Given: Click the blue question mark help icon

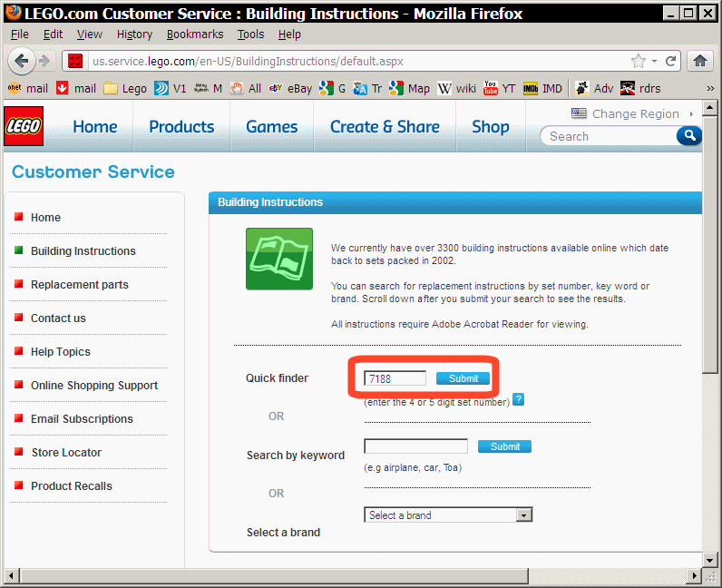Looking at the screenshot, I should point(518,399).
